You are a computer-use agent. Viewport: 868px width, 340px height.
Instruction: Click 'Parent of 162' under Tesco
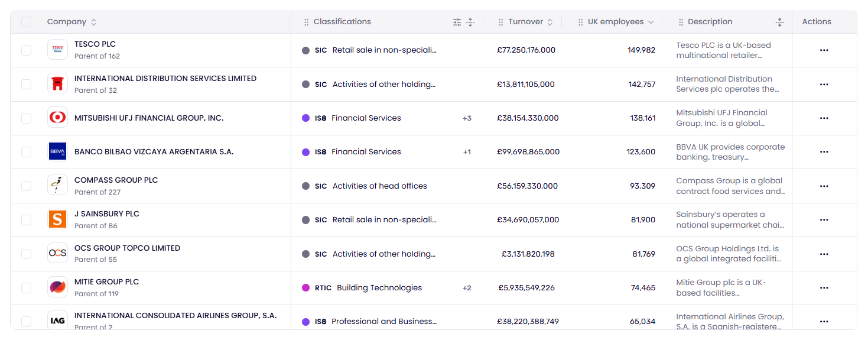pyautogui.click(x=97, y=56)
